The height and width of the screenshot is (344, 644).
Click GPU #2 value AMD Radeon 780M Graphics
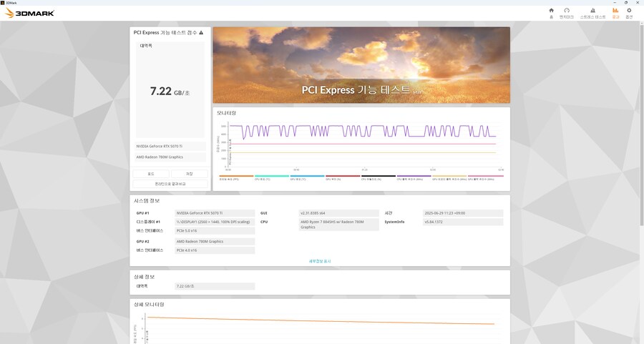(215, 242)
